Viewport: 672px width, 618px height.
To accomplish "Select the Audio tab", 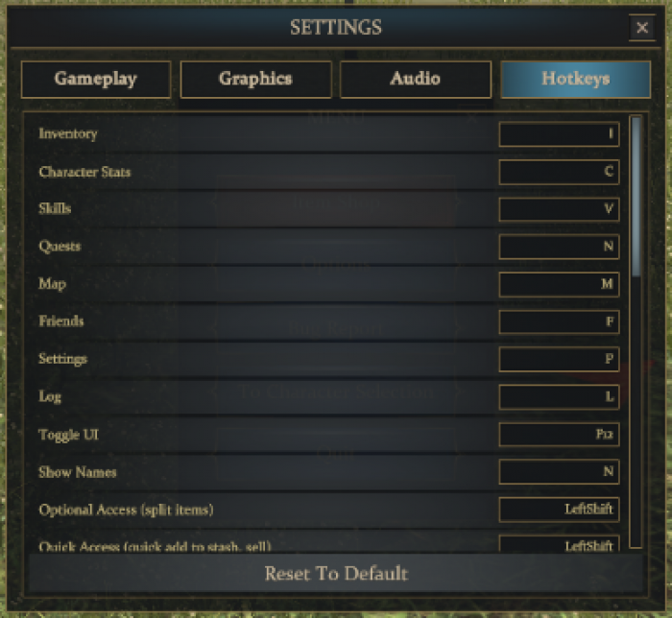I will [x=416, y=80].
